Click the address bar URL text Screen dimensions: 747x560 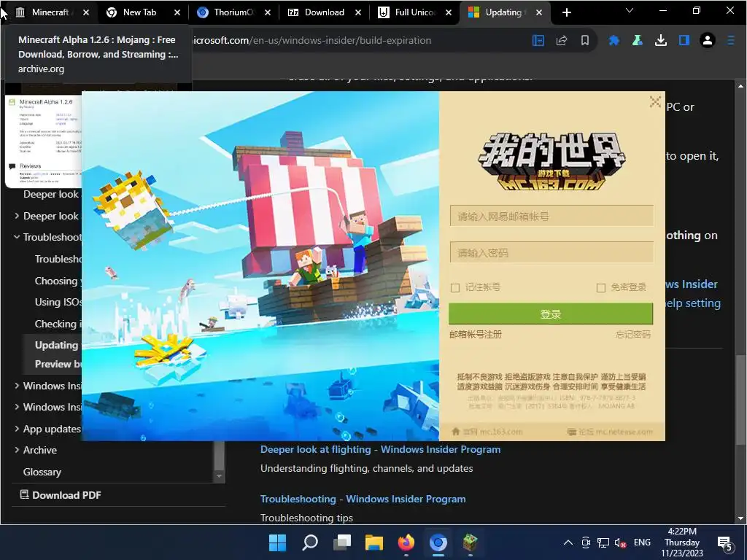[312, 41]
